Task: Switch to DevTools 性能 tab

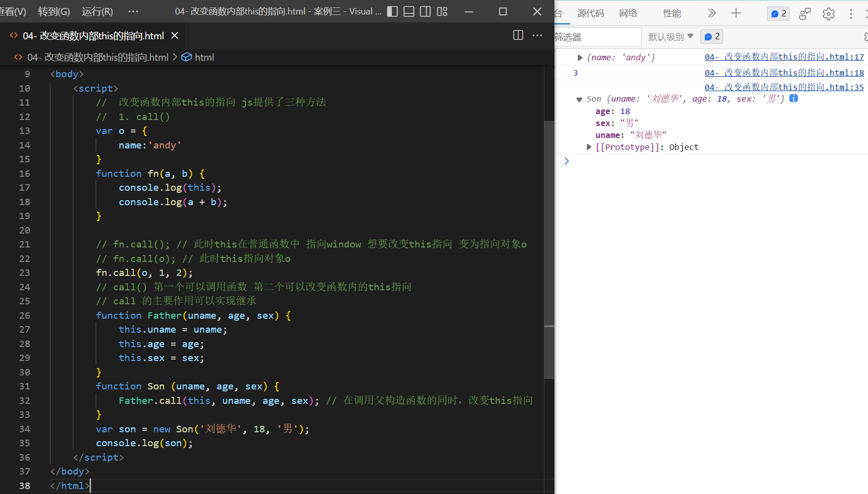Action: coord(672,13)
